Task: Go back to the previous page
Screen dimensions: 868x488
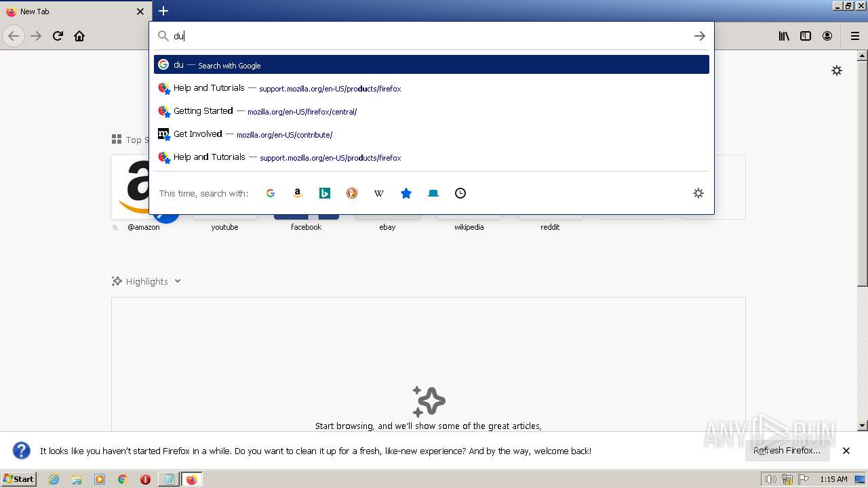Action: (x=14, y=36)
